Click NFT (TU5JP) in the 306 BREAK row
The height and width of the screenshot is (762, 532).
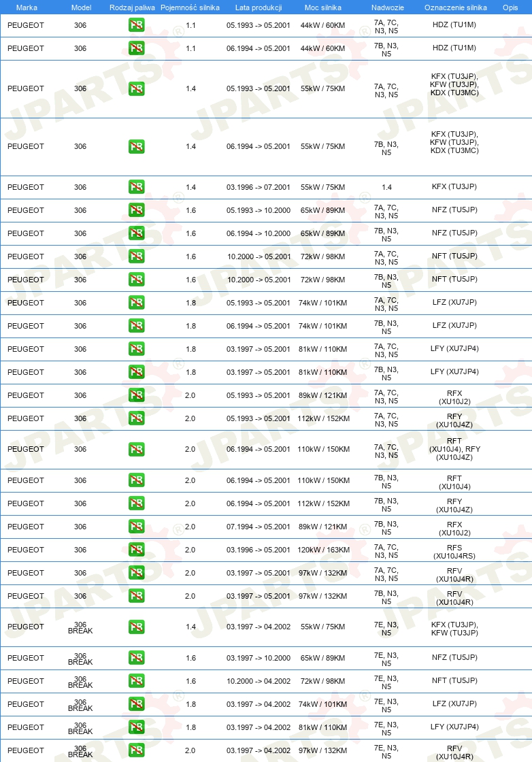pos(454,681)
